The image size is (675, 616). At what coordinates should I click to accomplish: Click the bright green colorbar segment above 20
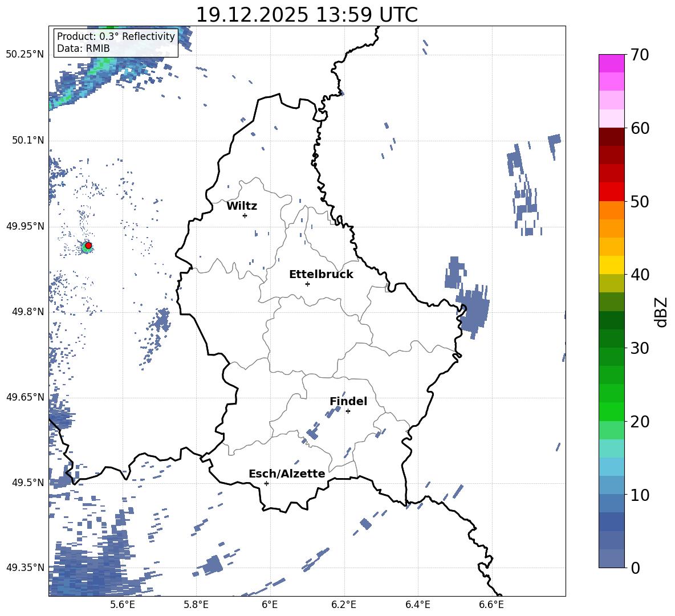pos(611,411)
